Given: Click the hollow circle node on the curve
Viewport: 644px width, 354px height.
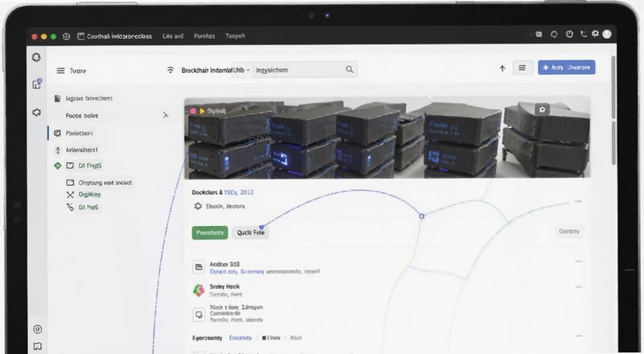Looking at the screenshot, I should coord(421,216).
